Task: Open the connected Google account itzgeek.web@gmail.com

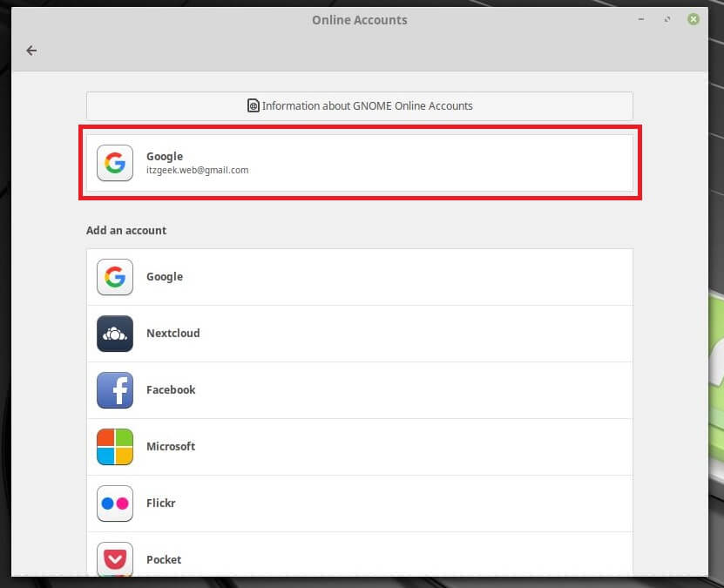Action: pyautogui.click(x=359, y=163)
